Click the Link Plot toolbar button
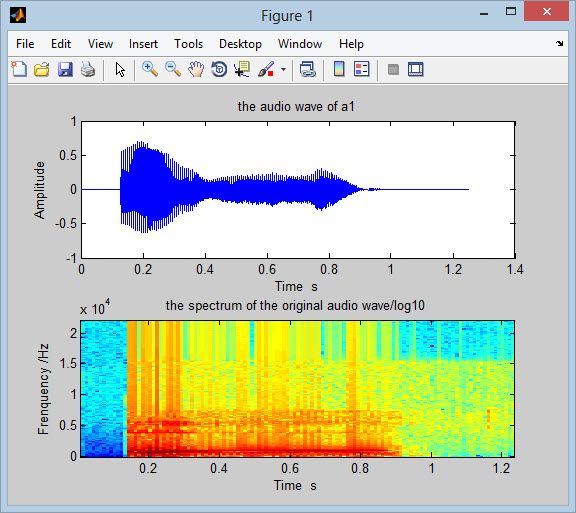Viewport: 576px width, 513px height. coord(307,69)
